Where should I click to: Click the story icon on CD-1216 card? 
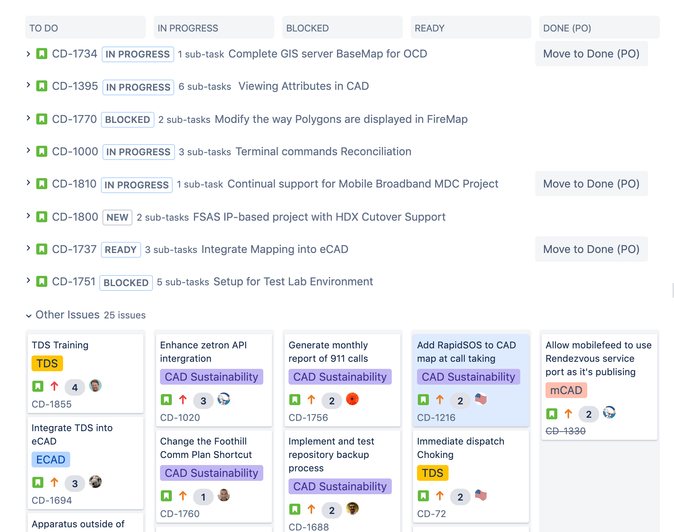(x=423, y=400)
